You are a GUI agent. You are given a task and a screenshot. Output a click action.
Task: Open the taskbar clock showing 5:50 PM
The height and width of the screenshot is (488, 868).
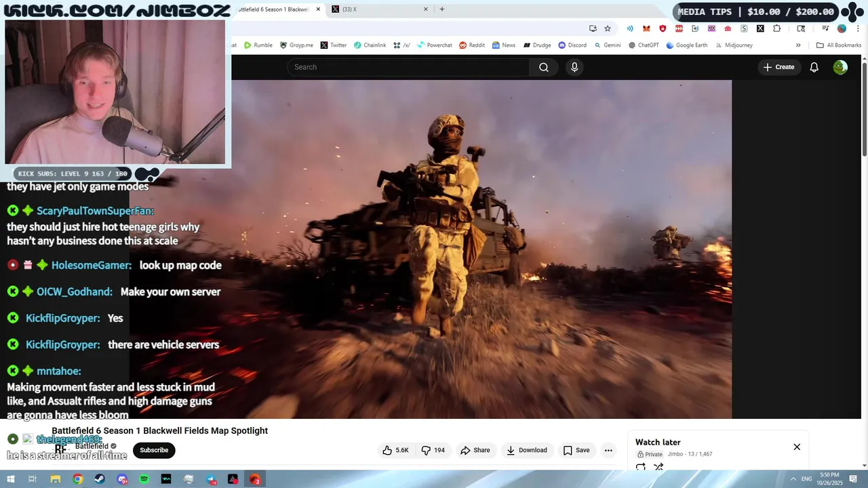pyautogui.click(x=829, y=479)
